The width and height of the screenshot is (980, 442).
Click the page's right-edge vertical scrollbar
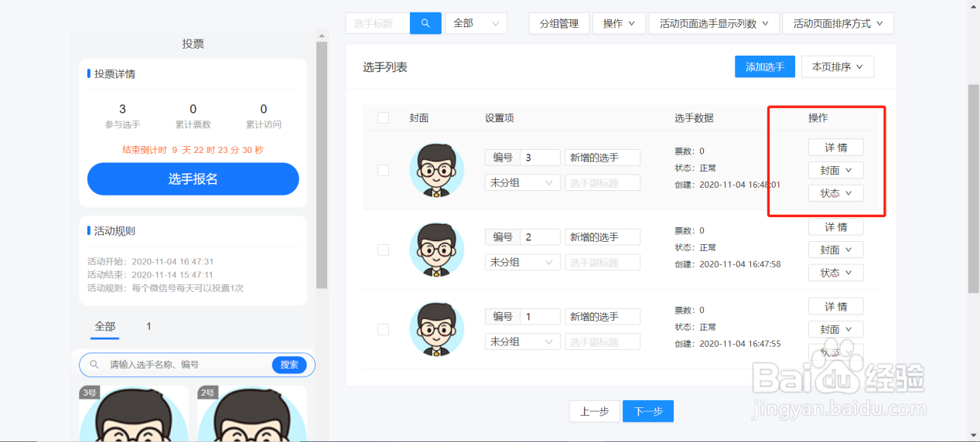(974, 189)
